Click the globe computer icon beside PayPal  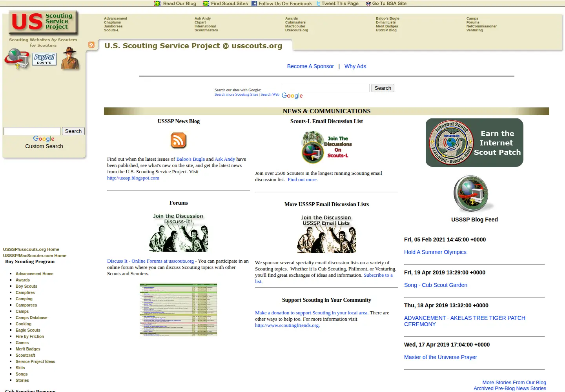point(17,59)
